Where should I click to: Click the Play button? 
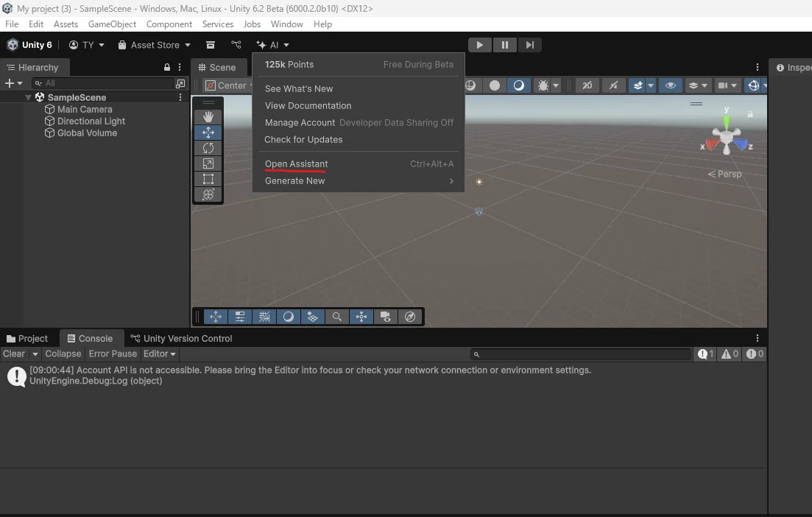pos(479,45)
